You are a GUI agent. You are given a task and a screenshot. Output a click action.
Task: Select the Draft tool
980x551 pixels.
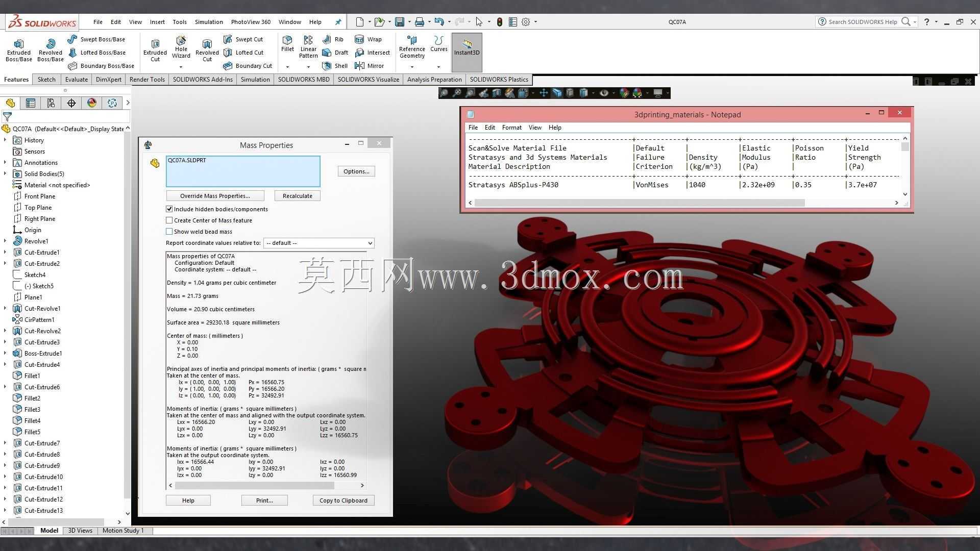(335, 53)
